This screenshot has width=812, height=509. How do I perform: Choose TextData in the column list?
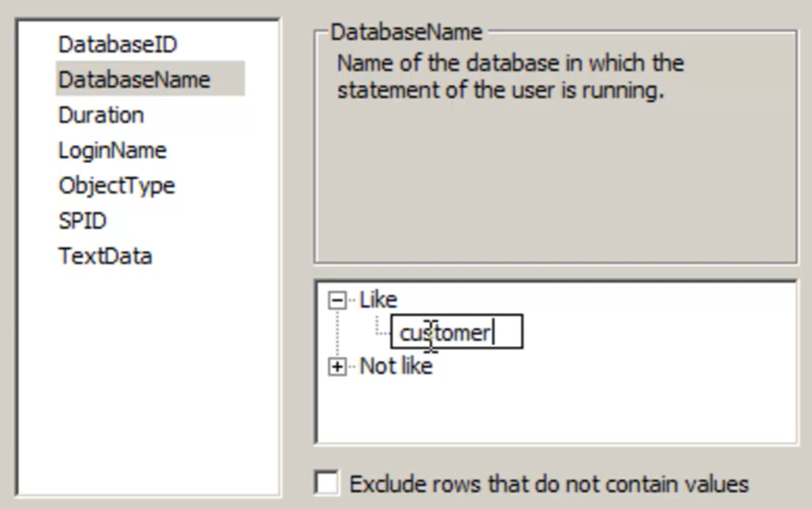(x=105, y=256)
